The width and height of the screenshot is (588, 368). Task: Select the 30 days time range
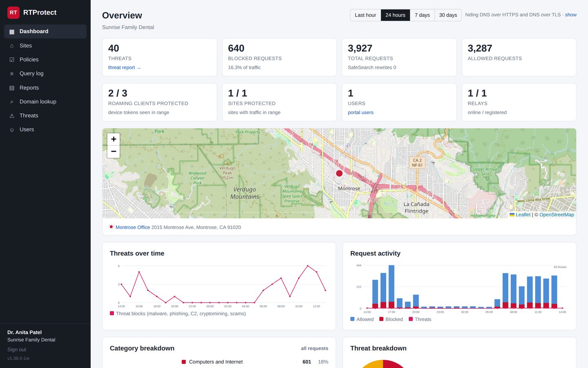pyautogui.click(x=448, y=15)
